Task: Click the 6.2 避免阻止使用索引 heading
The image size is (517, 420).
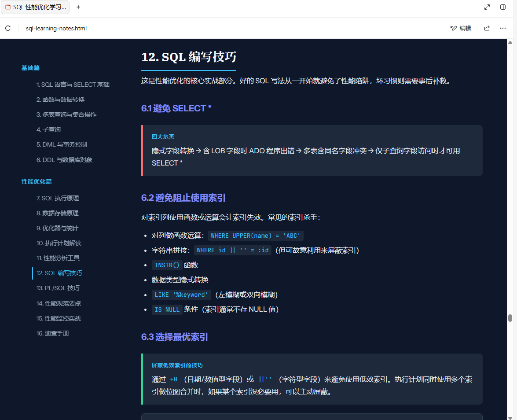Action: pyautogui.click(x=183, y=198)
